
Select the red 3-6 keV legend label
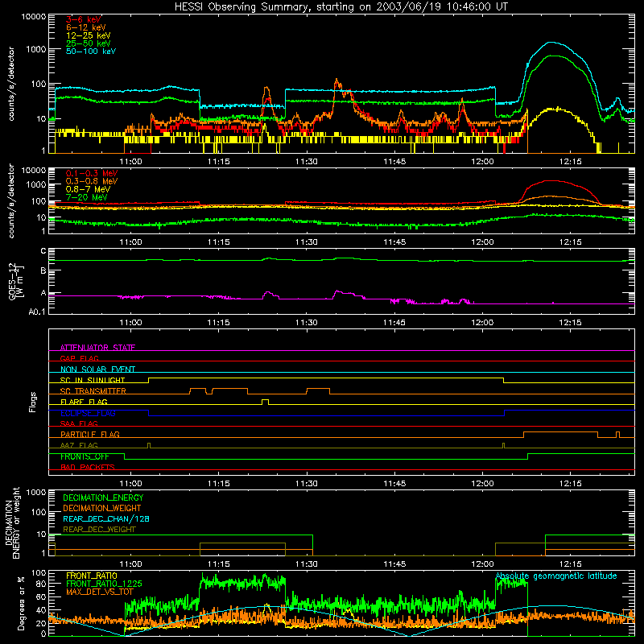[x=84, y=19]
